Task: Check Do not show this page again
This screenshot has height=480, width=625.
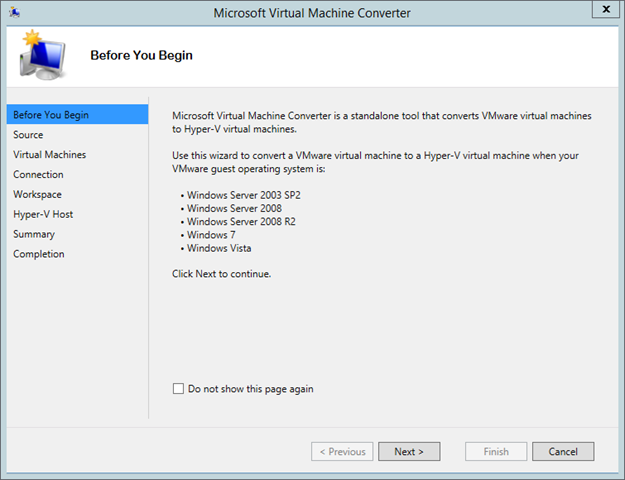Action: [178, 388]
